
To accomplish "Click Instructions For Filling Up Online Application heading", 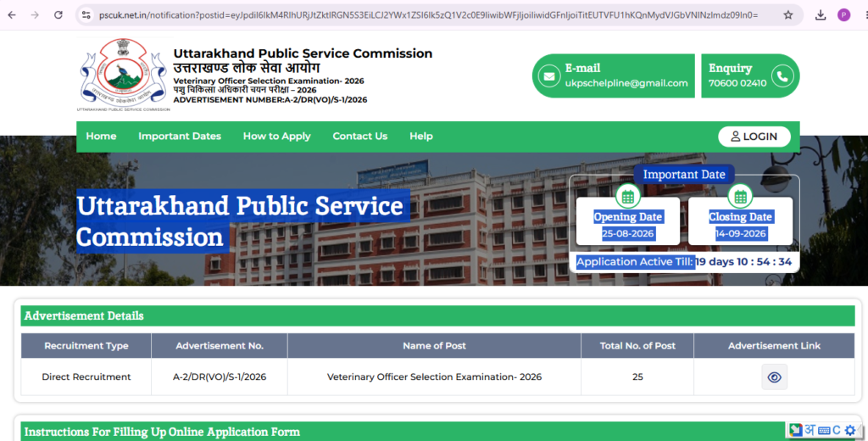I will pos(162,432).
